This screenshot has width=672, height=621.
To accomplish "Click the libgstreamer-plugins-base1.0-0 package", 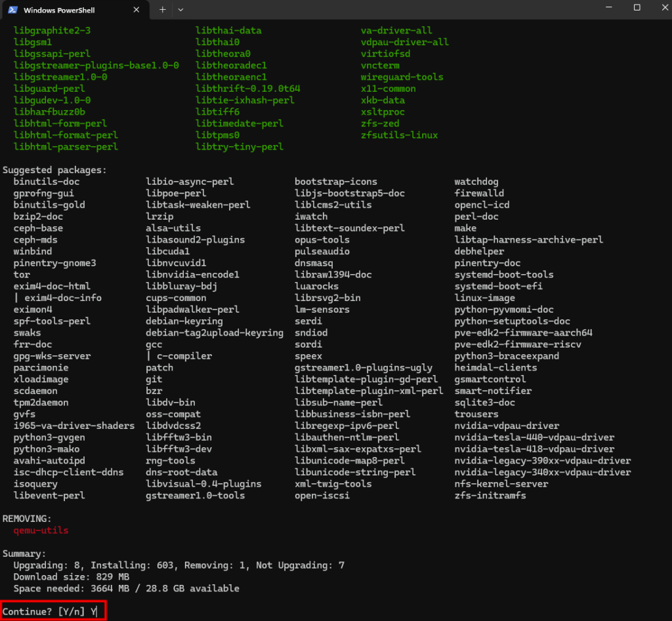I will coord(96,66).
